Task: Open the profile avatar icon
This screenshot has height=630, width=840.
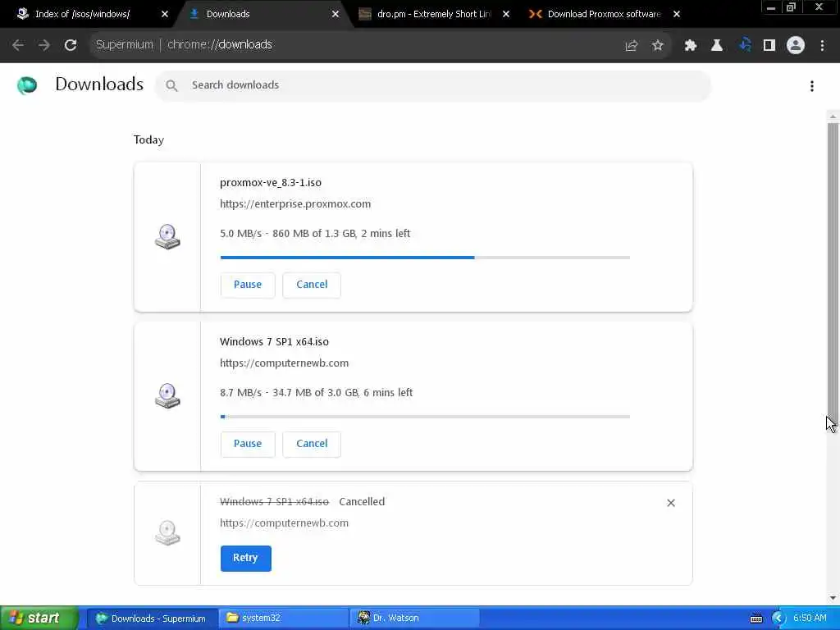Action: tap(796, 46)
